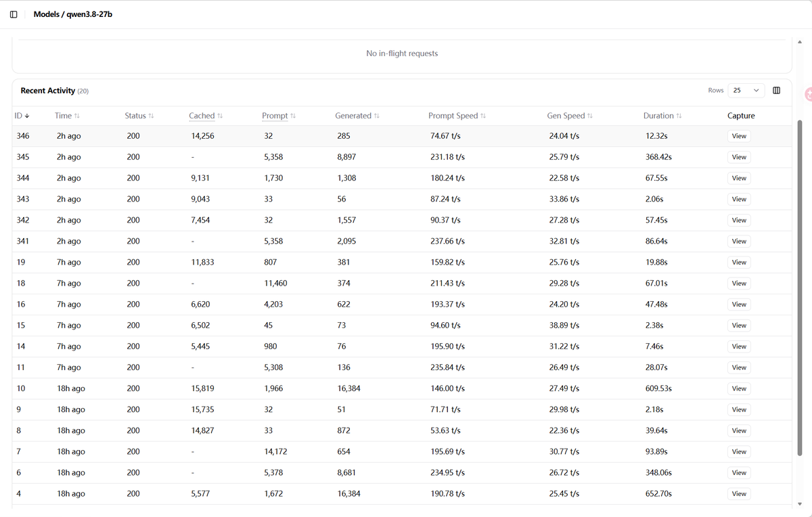
Task: Sort table by Duration column
Action: tap(662, 116)
